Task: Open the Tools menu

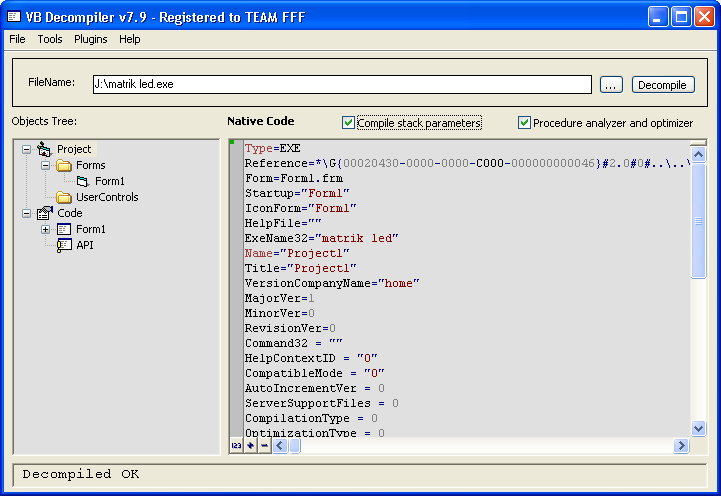Action: pos(50,39)
